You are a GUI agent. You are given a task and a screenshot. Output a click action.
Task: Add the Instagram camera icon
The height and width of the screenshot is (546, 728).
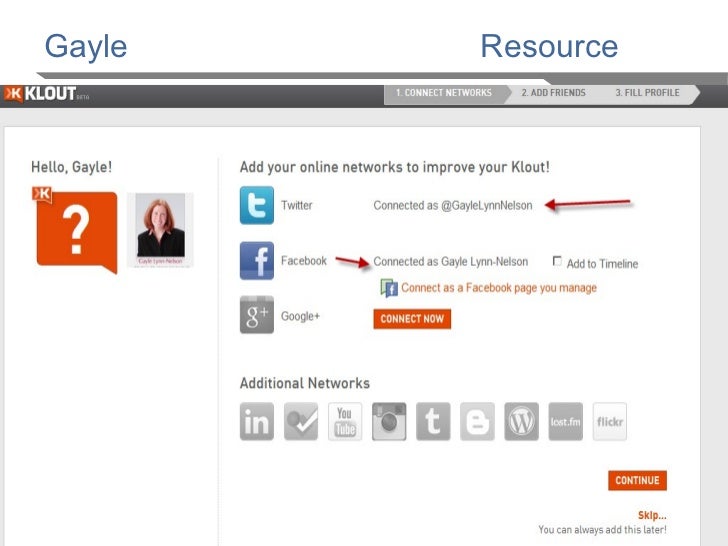pyautogui.click(x=389, y=422)
